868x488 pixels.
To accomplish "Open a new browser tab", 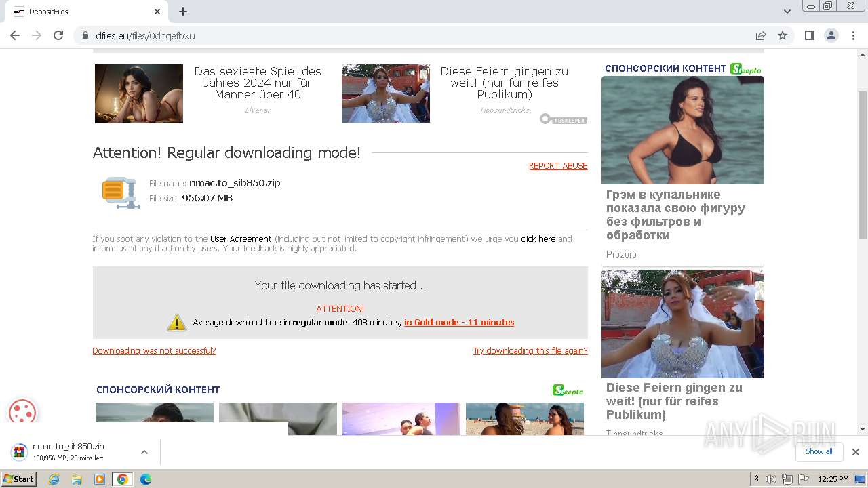I will coord(183,12).
